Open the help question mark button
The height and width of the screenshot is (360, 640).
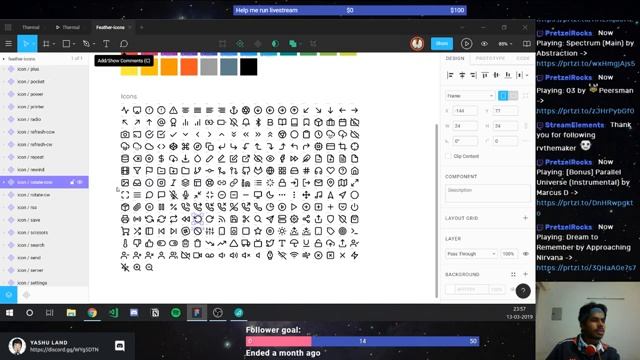[523, 291]
